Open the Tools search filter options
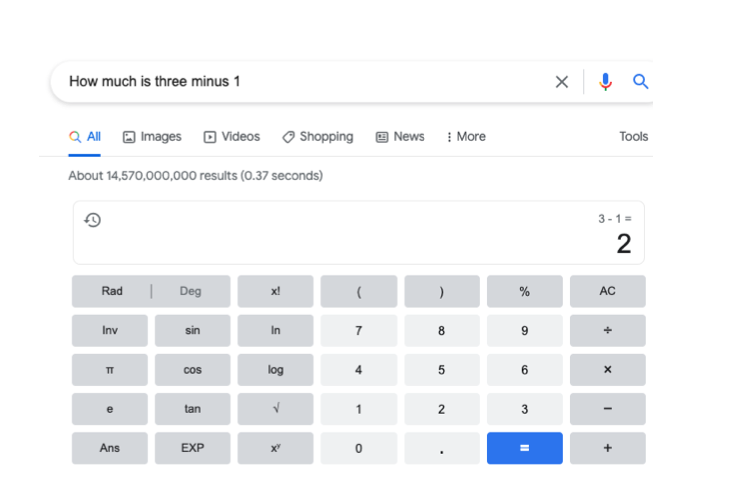Screen dimensions: 746x496 (x=633, y=137)
